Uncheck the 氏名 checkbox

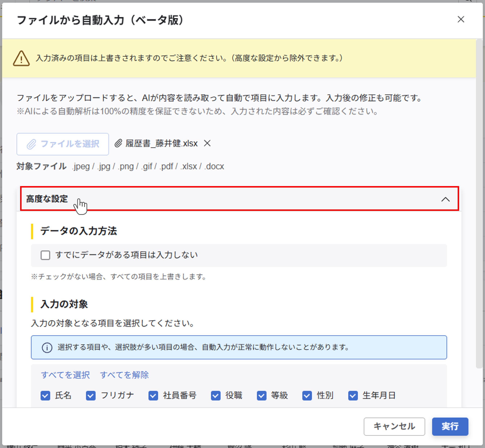click(45, 395)
